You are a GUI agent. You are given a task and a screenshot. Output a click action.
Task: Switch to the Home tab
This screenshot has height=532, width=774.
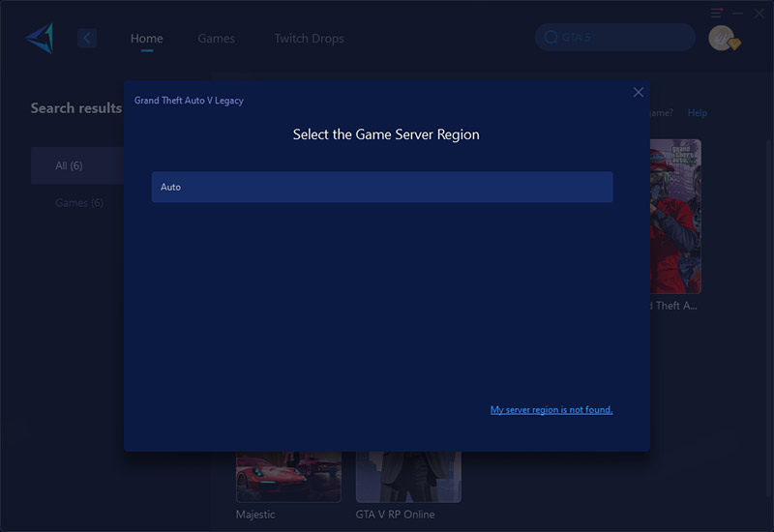[x=147, y=39]
